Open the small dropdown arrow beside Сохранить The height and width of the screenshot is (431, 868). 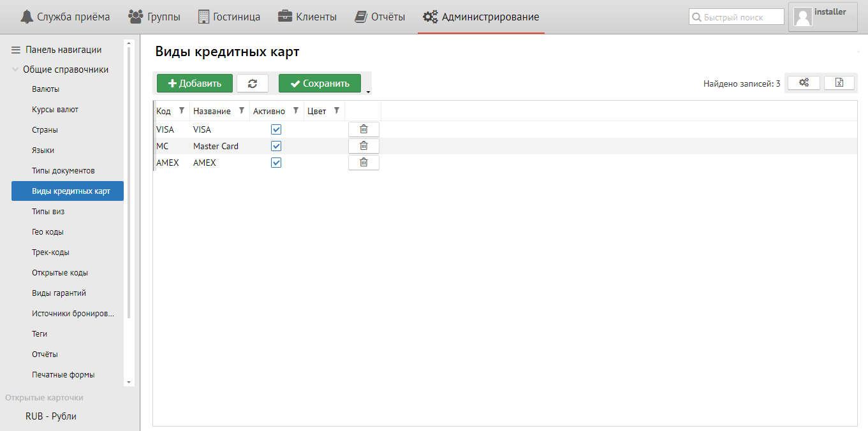tap(368, 92)
